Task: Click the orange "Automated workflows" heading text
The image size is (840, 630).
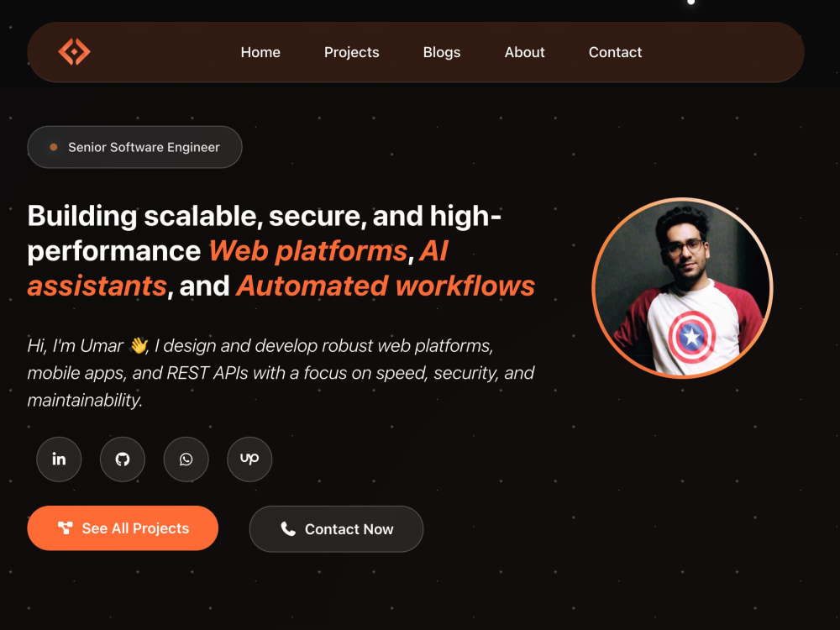Action: [x=386, y=286]
